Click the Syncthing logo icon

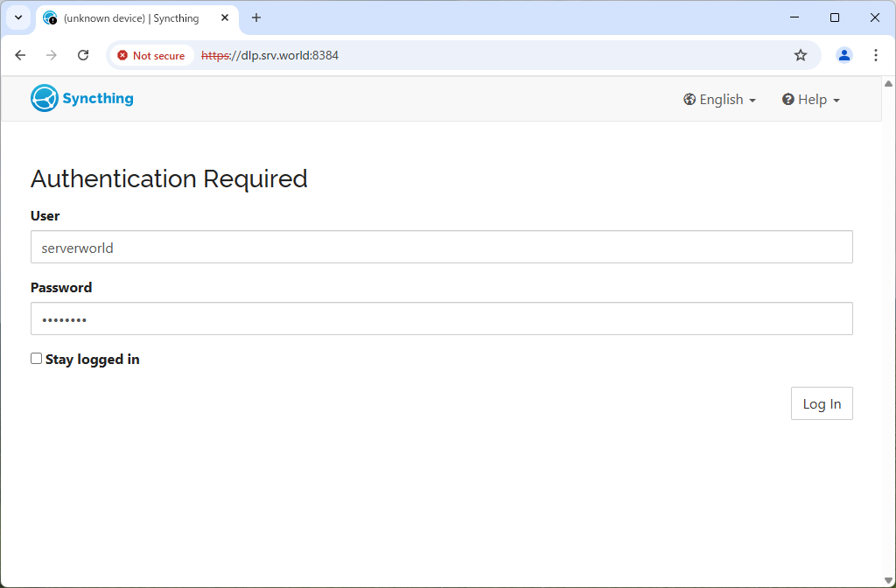[x=44, y=98]
